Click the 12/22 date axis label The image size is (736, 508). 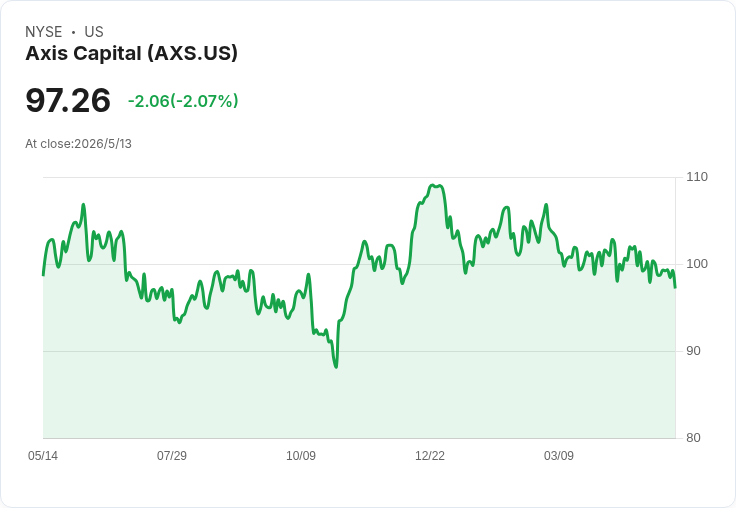point(430,455)
